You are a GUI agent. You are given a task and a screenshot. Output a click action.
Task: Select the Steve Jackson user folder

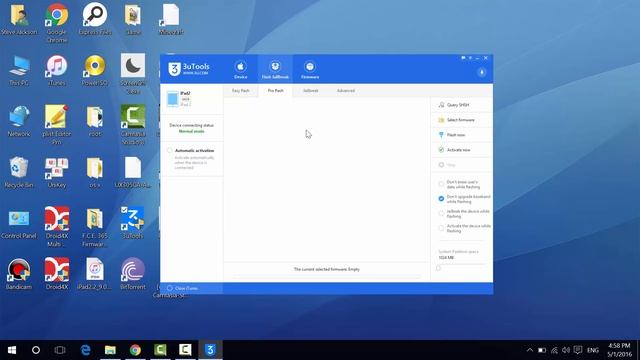pyautogui.click(x=19, y=19)
